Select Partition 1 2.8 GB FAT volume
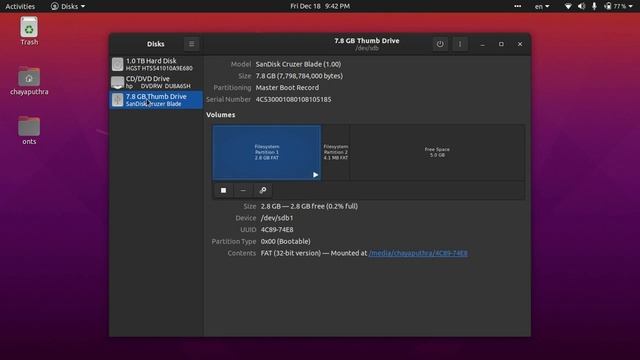640x360 pixels. [x=267, y=152]
